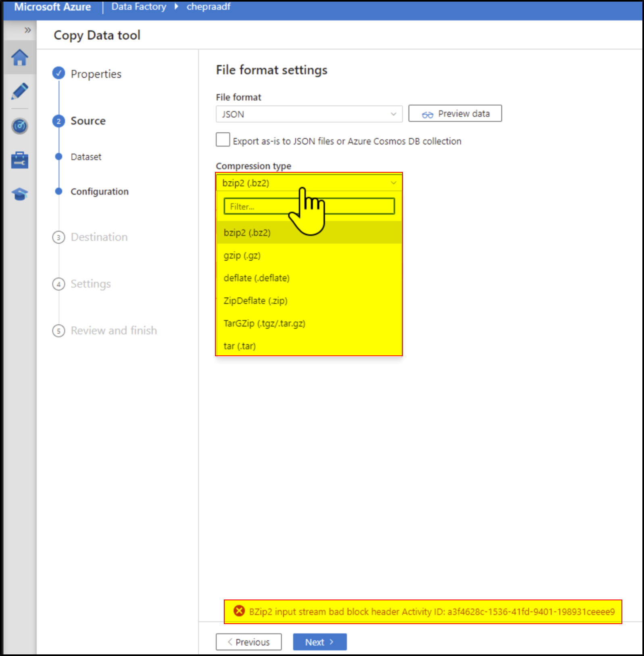Click the red error icon in the message

point(239,611)
